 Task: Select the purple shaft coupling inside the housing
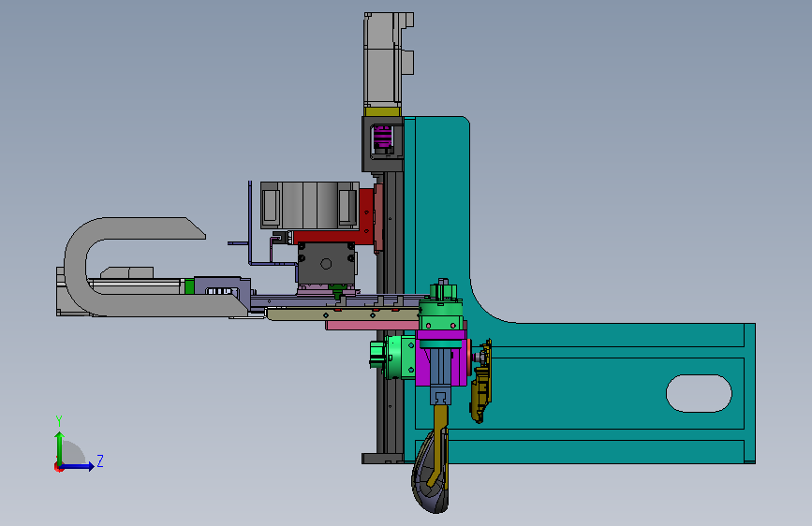(383, 138)
